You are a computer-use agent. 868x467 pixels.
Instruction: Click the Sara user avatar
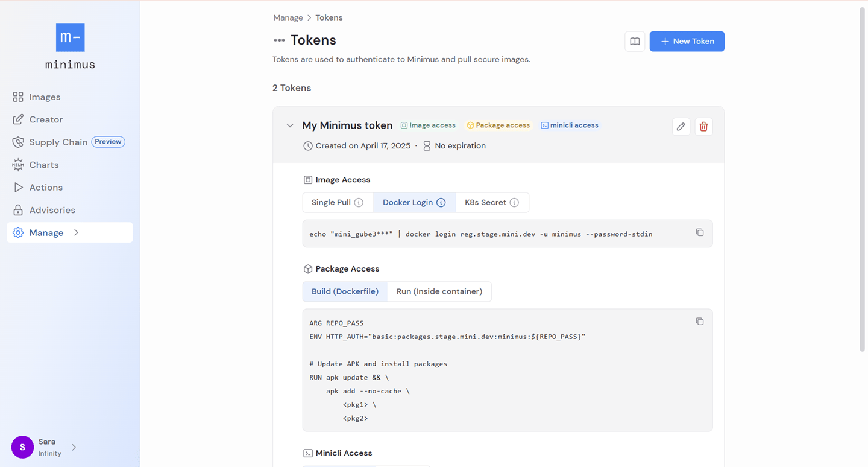click(22, 447)
